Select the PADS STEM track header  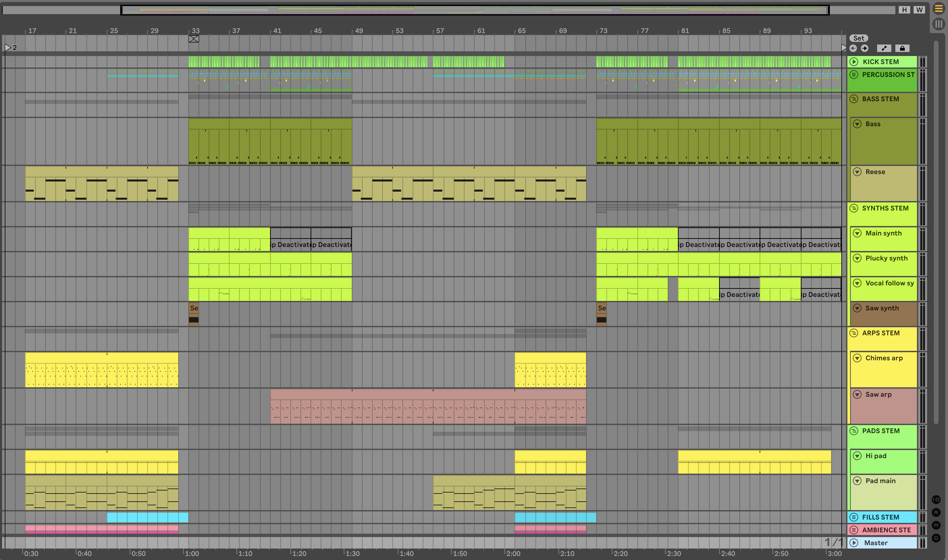tap(880, 430)
